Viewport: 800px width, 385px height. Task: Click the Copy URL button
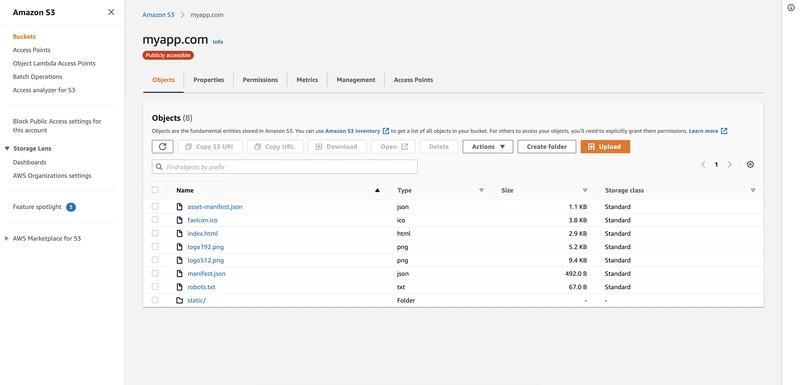pos(275,147)
